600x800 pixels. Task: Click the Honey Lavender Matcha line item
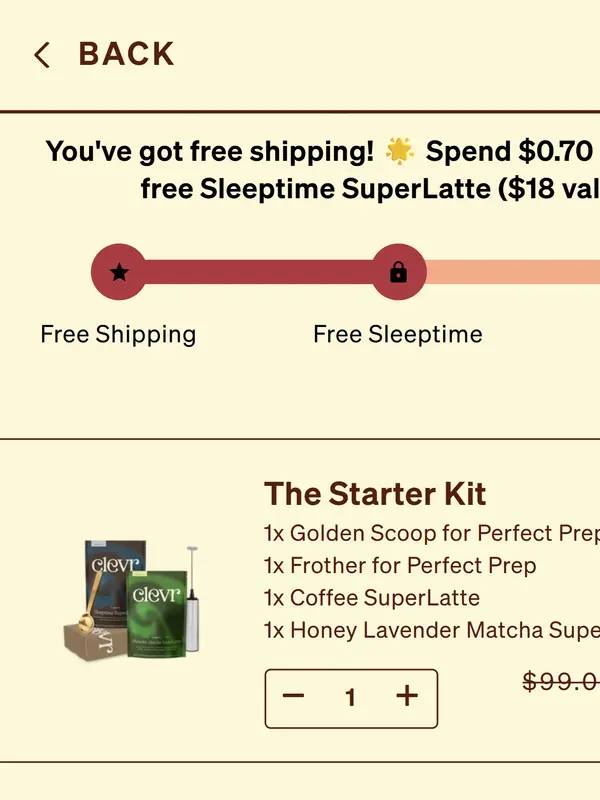[x=430, y=631]
